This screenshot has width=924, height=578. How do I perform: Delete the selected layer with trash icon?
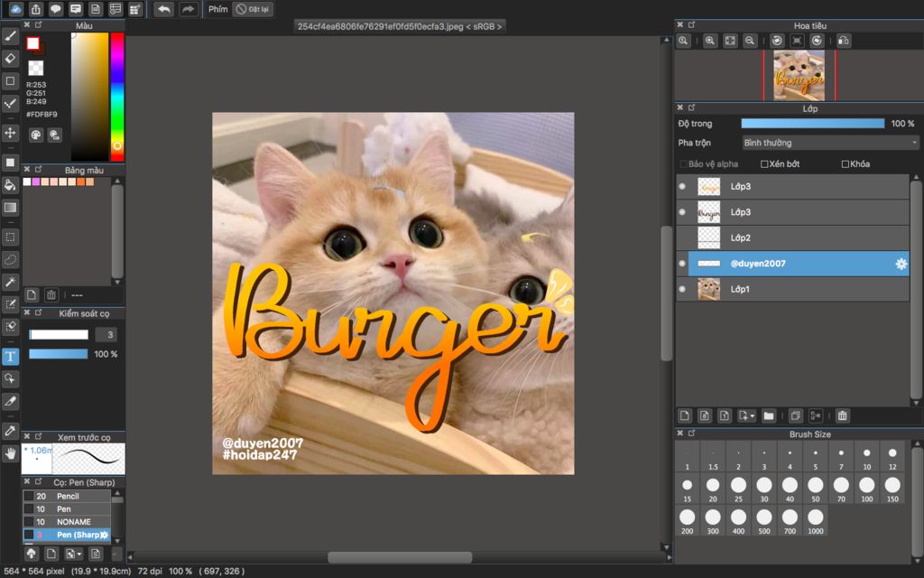pyautogui.click(x=843, y=415)
